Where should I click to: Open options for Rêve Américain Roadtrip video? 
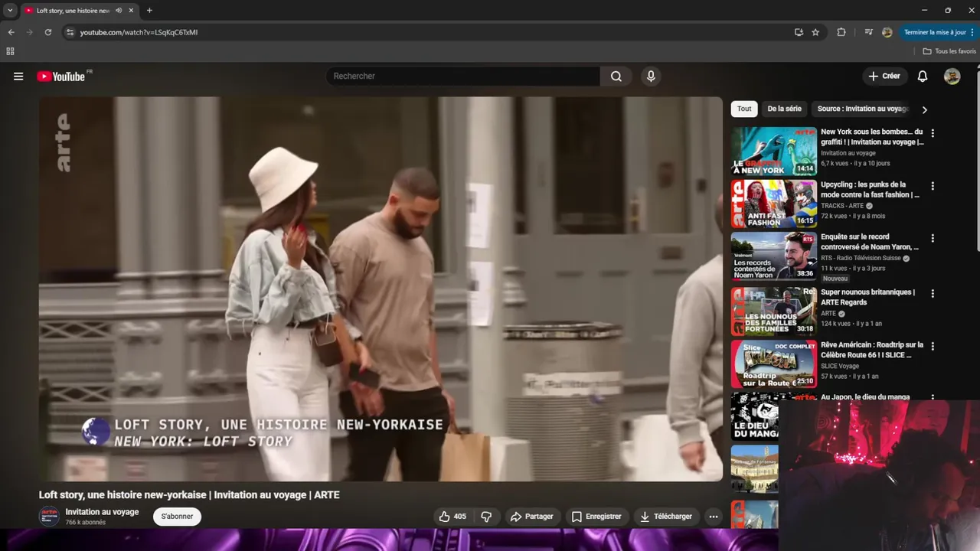point(933,346)
